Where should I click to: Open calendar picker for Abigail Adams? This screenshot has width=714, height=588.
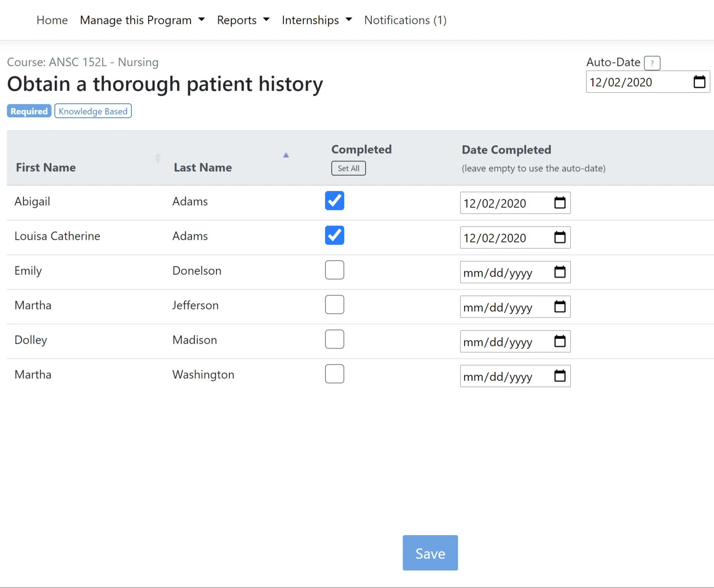point(559,203)
